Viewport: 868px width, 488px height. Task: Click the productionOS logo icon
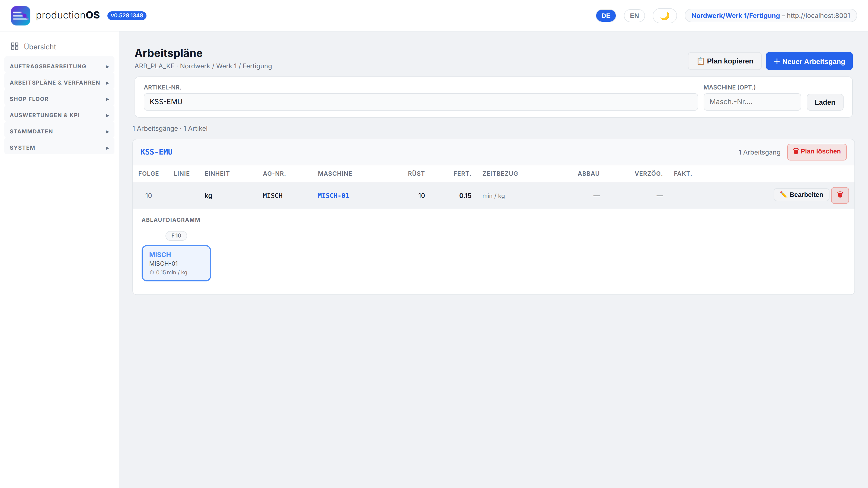(x=20, y=15)
